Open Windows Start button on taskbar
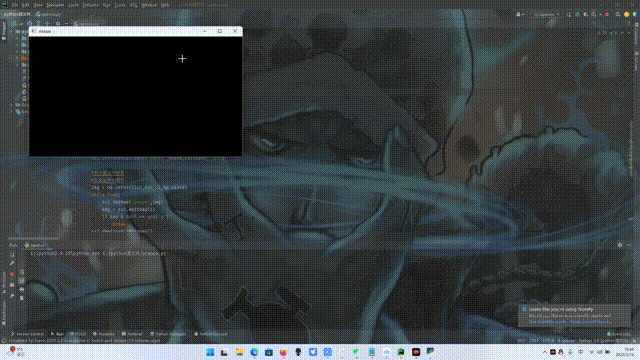 210,352
